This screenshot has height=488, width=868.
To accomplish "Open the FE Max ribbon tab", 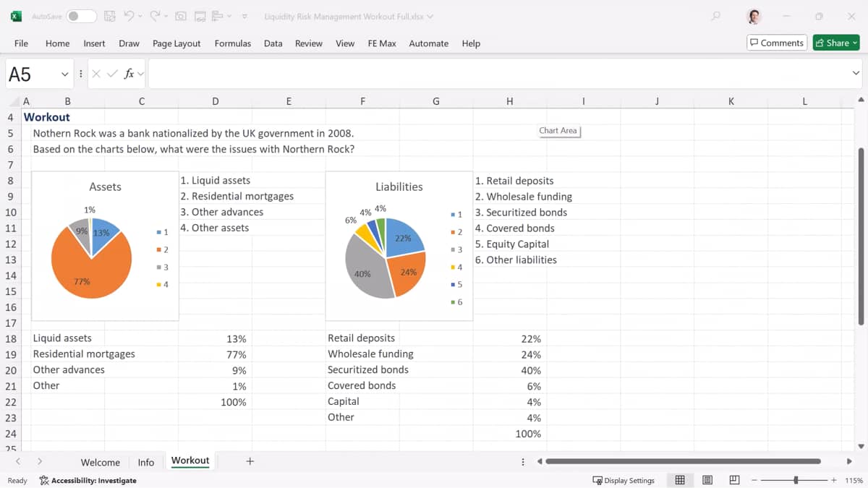I will pos(382,43).
